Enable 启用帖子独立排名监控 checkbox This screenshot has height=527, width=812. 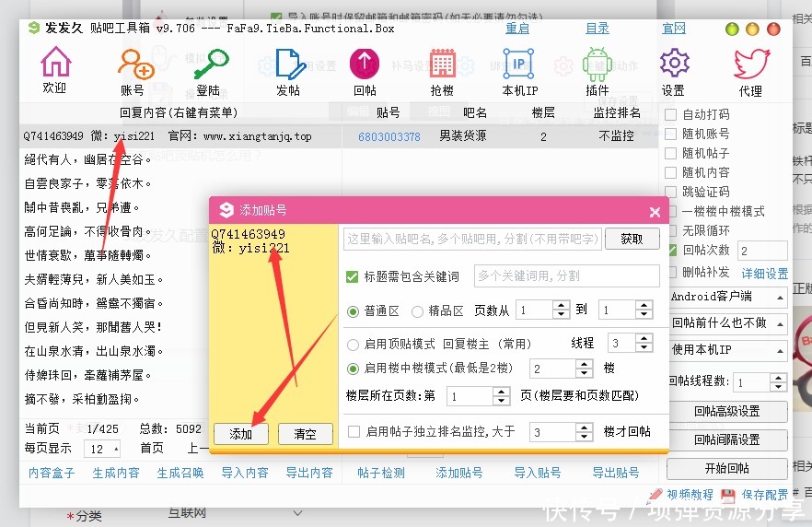tap(354, 432)
